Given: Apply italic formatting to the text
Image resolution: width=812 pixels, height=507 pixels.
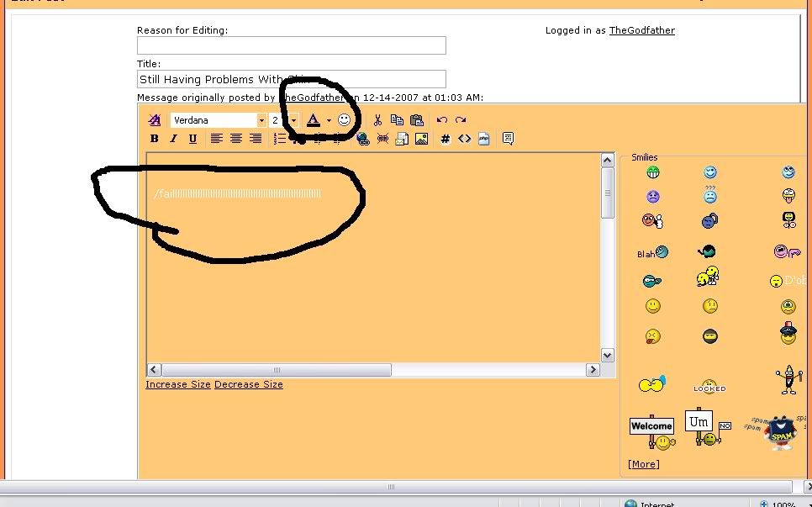Looking at the screenshot, I should [173, 139].
